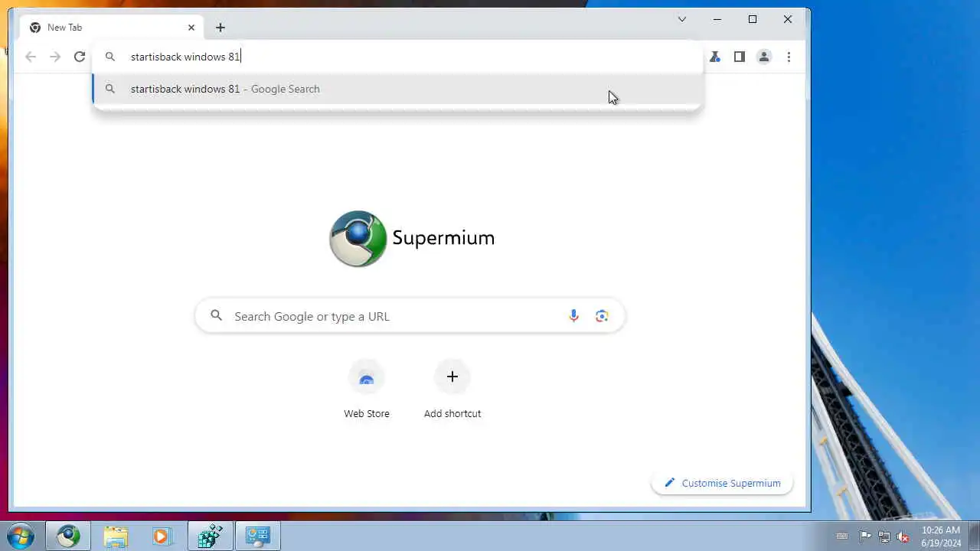Toggle the side panel icon
This screenshot has height=551, width=980.
point(740,57)
